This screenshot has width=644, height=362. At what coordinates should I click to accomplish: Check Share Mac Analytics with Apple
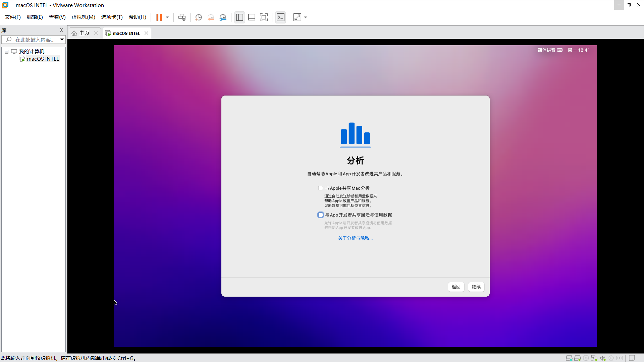pyautogui.click(x=321, y=188)
